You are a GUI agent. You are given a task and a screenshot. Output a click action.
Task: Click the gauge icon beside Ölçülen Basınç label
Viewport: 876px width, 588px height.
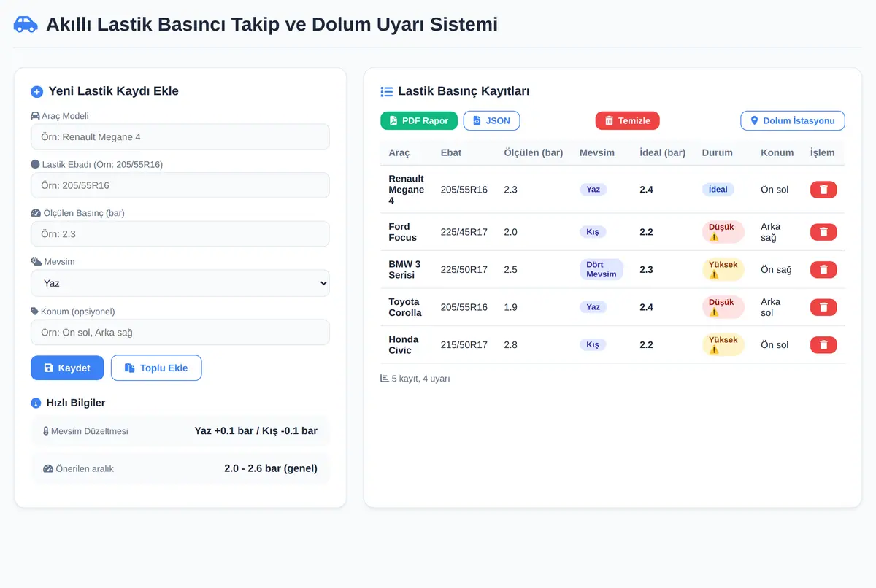pos(36,213)
